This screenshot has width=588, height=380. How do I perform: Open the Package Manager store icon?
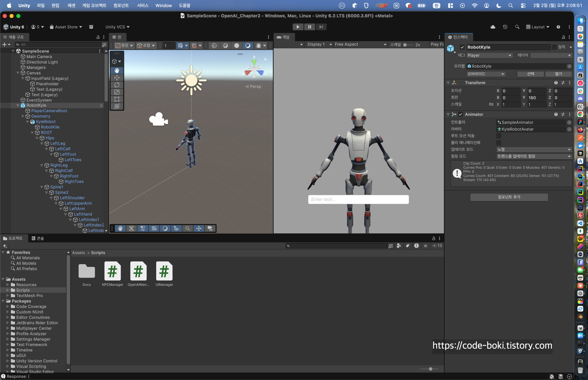point(91,27)
